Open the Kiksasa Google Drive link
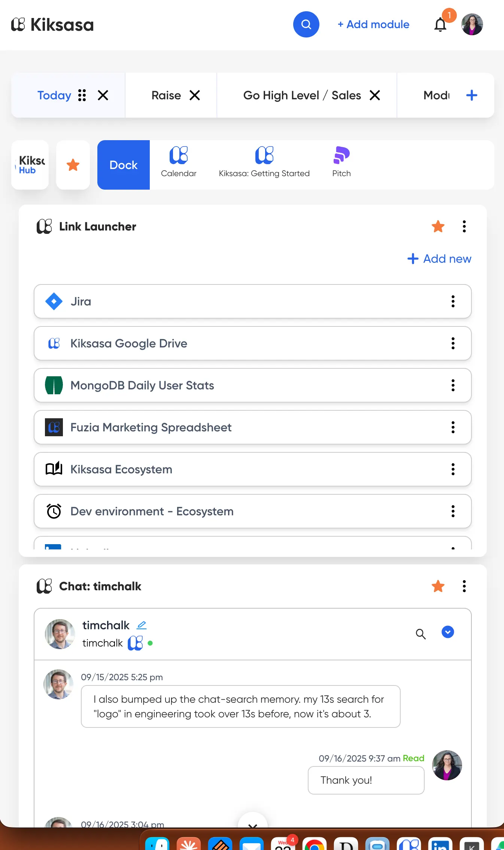The height and width of the screenshot is (850, 504). (x=253, y=343)
